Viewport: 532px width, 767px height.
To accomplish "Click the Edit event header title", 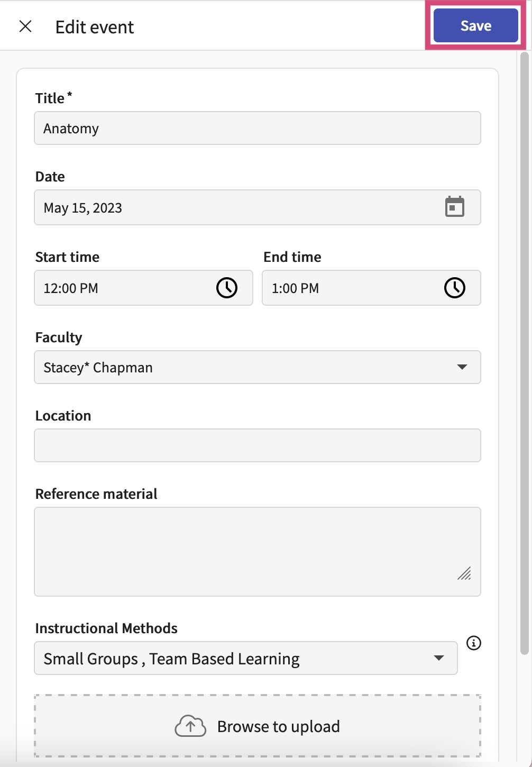I will click(93, 26).
